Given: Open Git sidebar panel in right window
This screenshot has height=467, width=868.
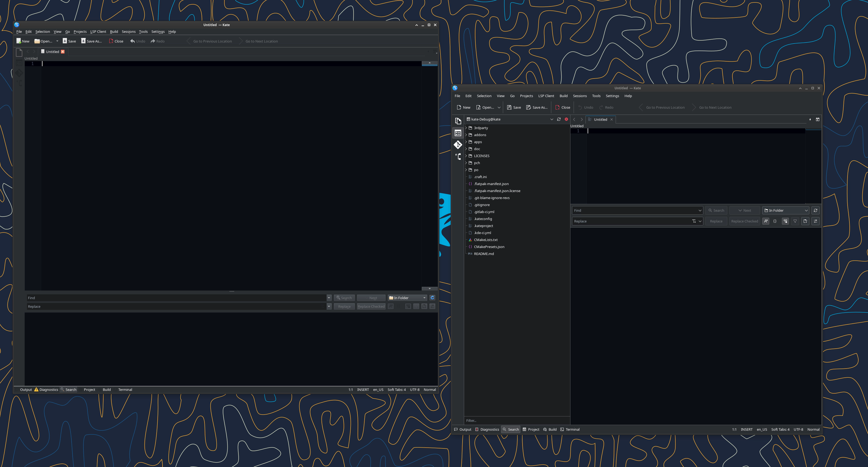Looking at the screenshot, I should [x=458, y=145].
